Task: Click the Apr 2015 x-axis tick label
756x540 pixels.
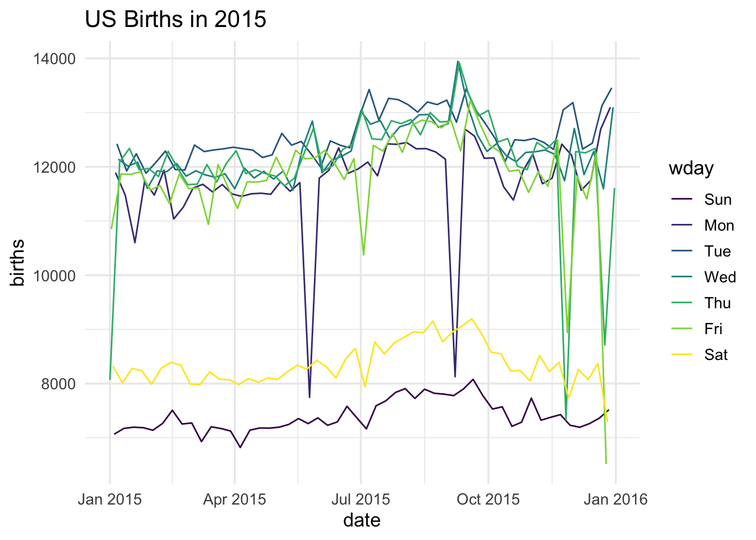Action: (x=234, y=499)
